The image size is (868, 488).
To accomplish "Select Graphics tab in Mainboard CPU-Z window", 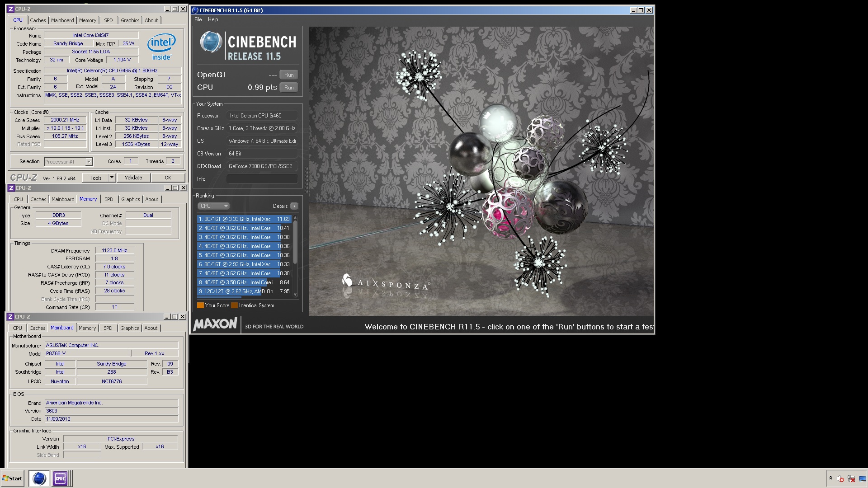I will click(x=130, y=328).
